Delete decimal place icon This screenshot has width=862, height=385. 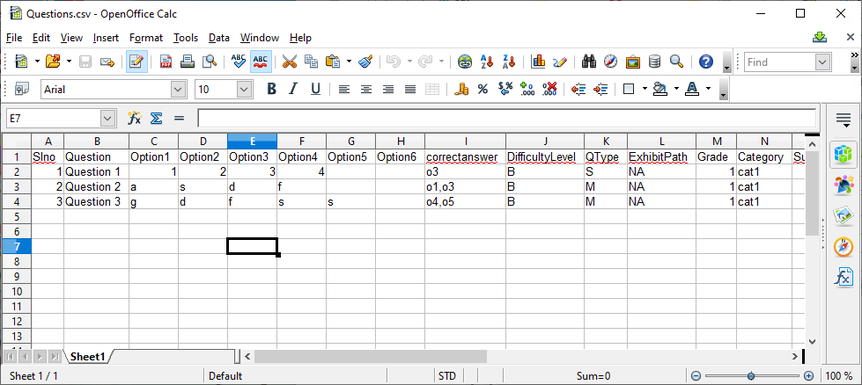[x=549, y=89]
